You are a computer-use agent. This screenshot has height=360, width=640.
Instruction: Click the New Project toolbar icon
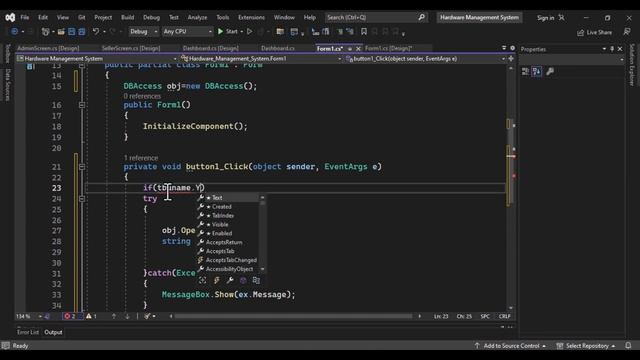tap(45, 31)
